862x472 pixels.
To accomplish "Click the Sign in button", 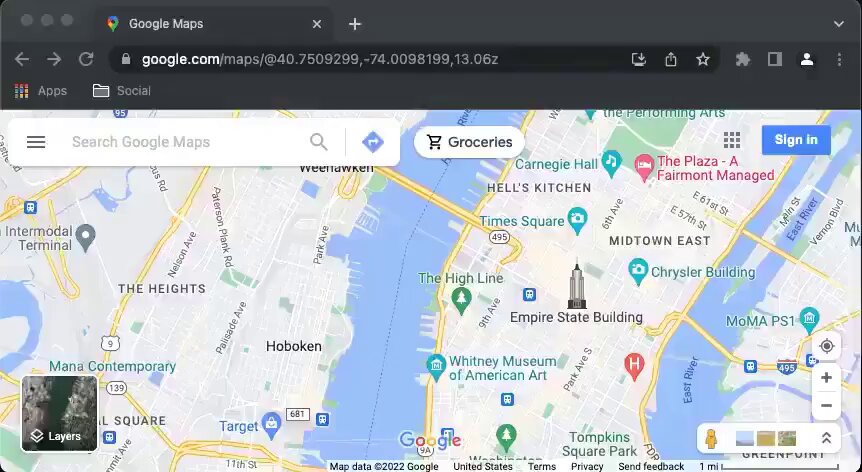I will [795, 140].
